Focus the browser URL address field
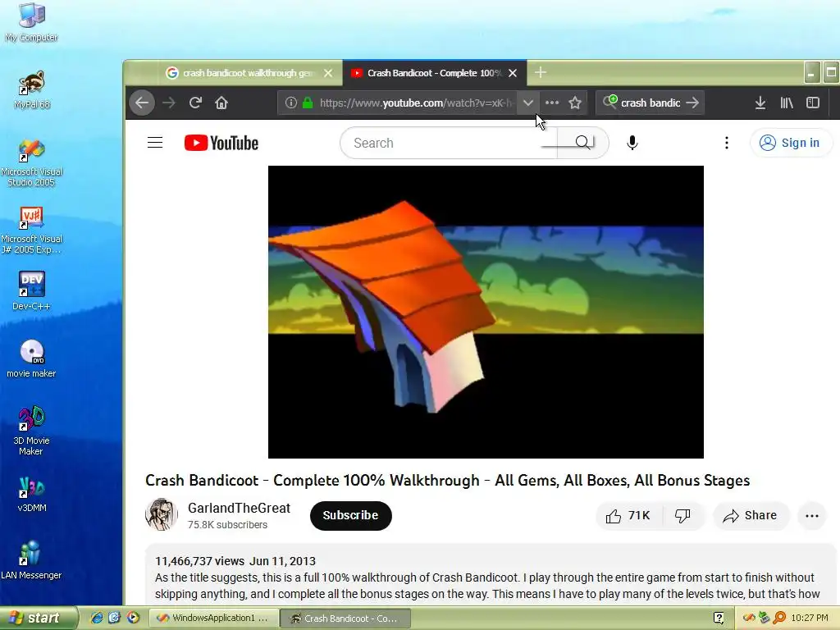 [415, 103]
